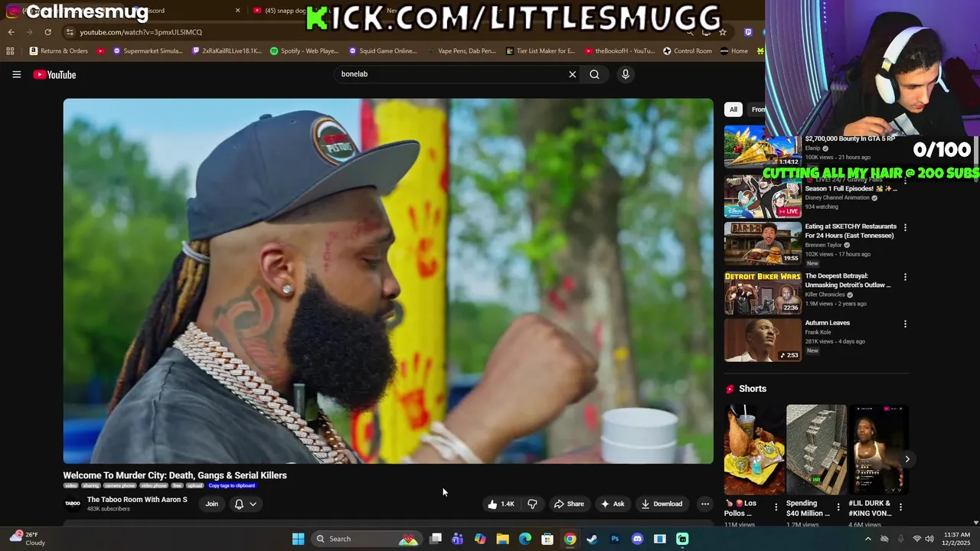Screen dimensions: 980x551
Task: Click 'Copy tags to clipboard' button
Action: point(232,485)
